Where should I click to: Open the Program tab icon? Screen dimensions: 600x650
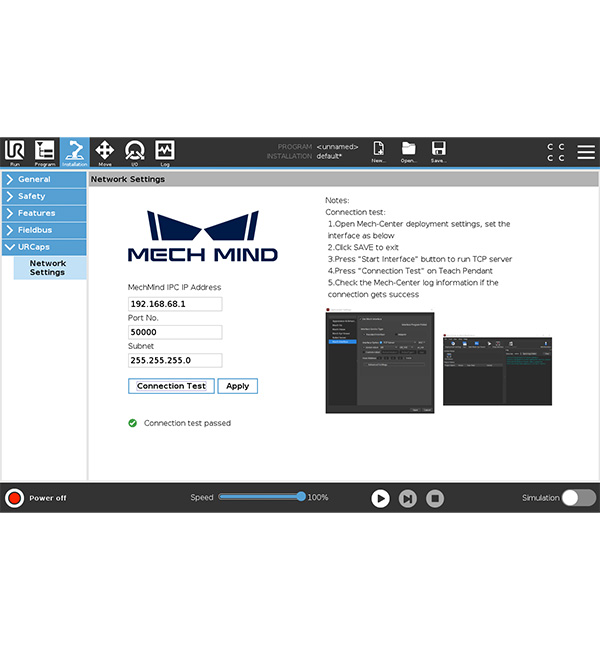[44, 152]
